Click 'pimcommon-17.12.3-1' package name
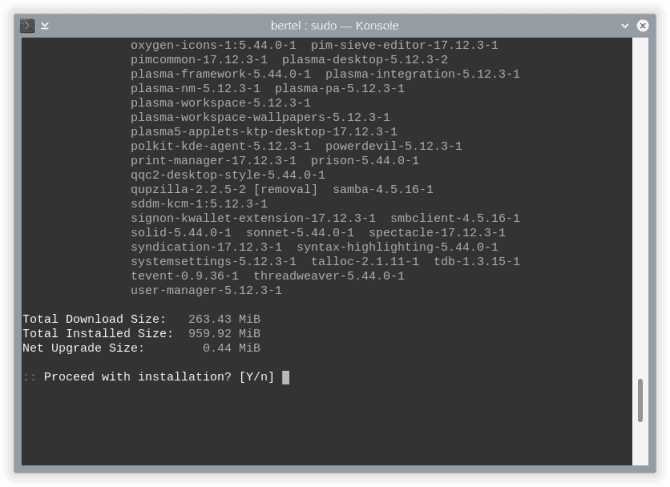The image size is (670, 487). (x=199, y=60)
